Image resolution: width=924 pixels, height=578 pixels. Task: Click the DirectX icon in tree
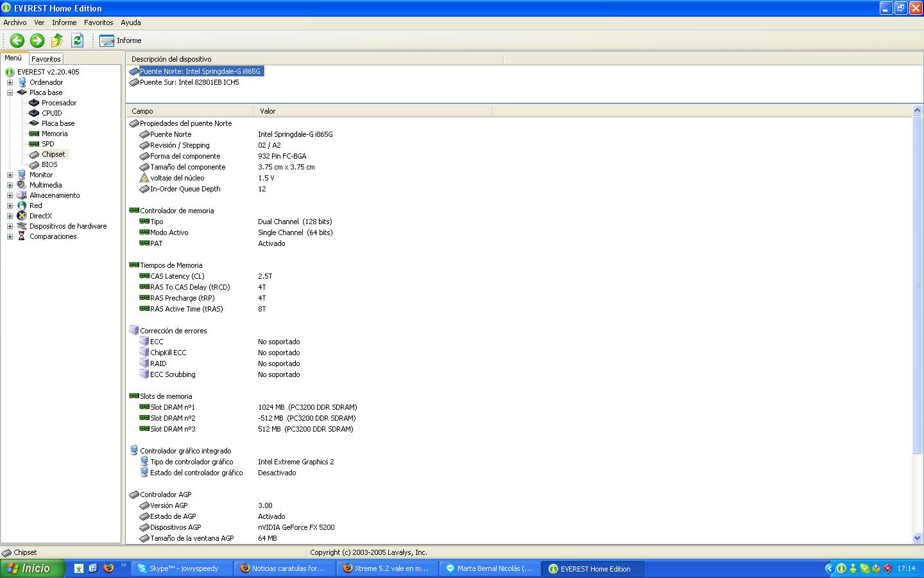pos(22,216)
